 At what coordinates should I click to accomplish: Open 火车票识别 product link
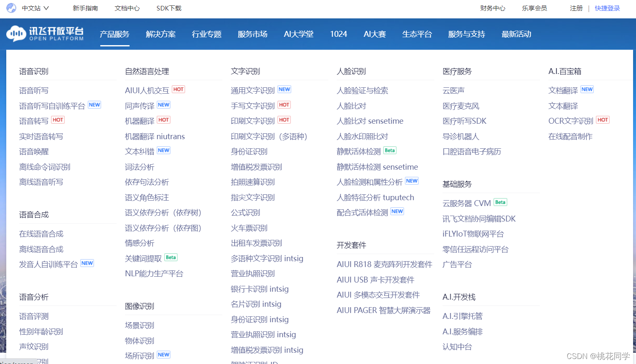249,228
